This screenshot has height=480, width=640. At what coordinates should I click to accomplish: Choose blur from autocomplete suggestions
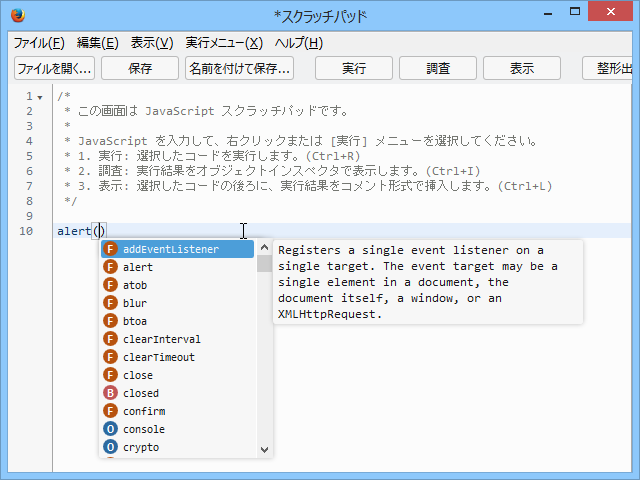[178, 303]
